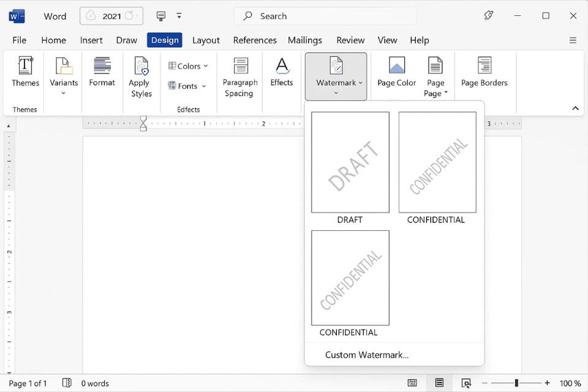Enable Print Layout view

[x=439, y=382]
